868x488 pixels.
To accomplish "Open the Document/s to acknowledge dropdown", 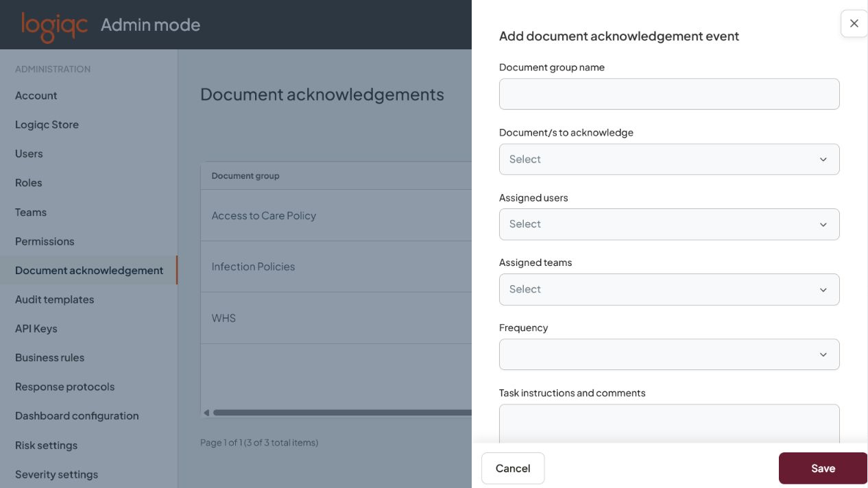I will 669,159.
